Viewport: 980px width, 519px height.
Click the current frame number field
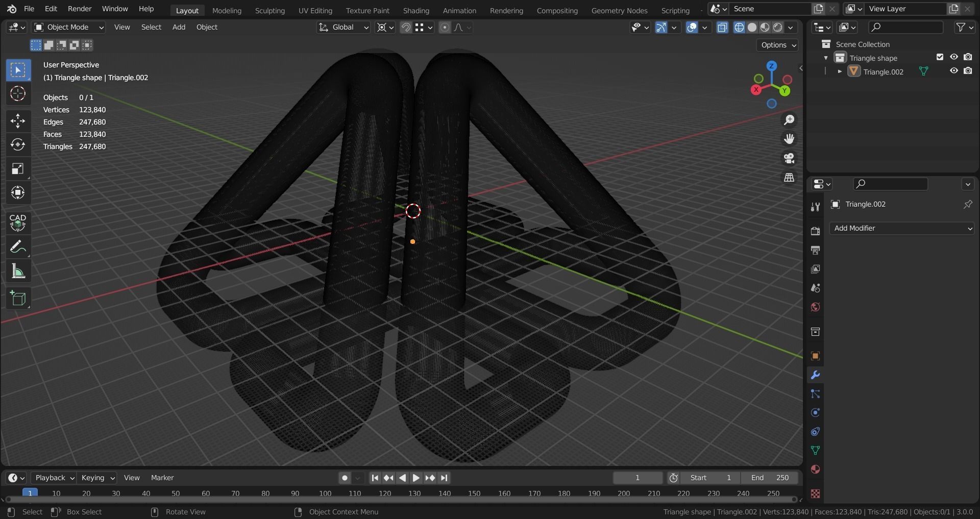(x=638, y=478)
